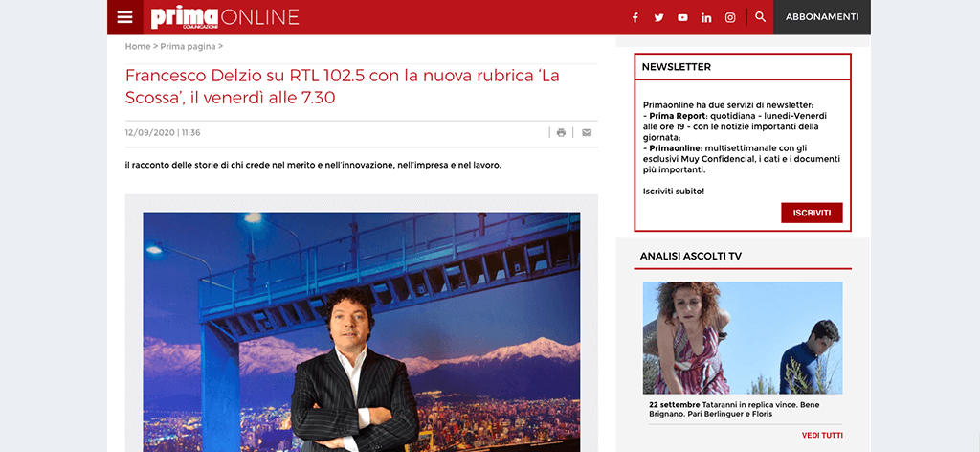Image resolution: width=980 pixels, height=452 pixels.
Task: Go to Abbonamenti subscriptions
Action: pyautogui.click(x=822, y=17)
